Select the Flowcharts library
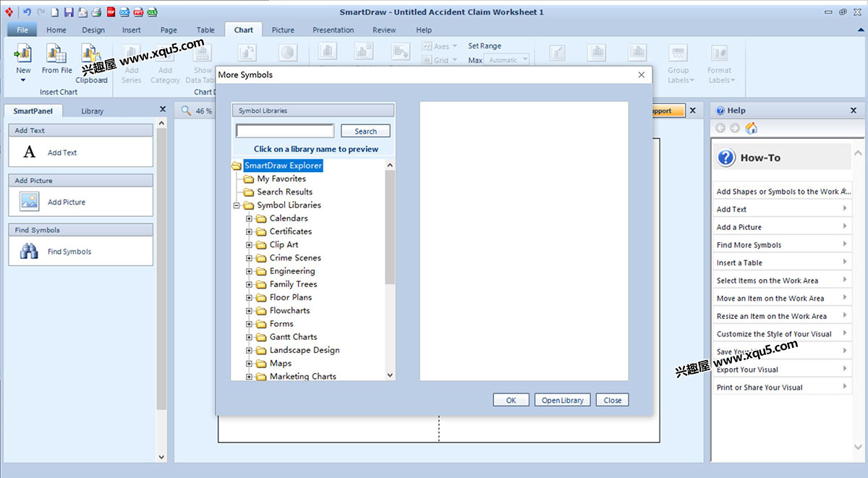 [x=289, y=310]
